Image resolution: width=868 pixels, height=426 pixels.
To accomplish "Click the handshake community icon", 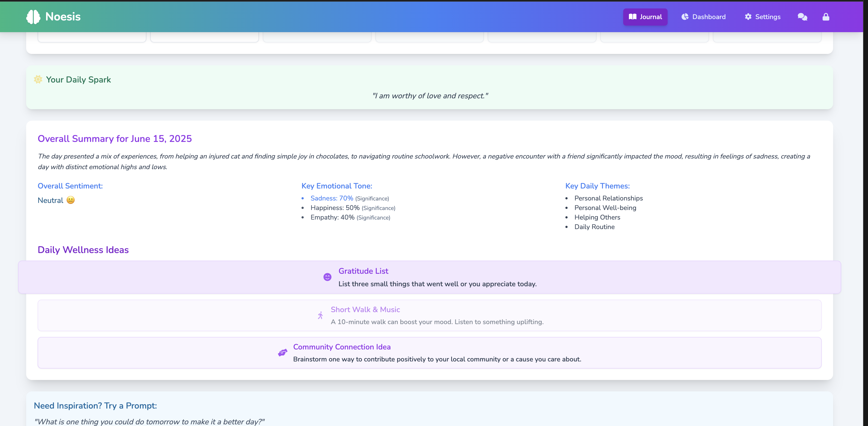I will pyautogui.click(x=282, y=352).
